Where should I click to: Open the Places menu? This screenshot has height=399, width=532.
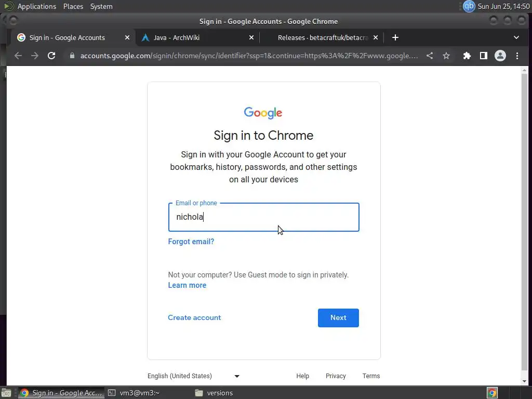coord(73,6)
